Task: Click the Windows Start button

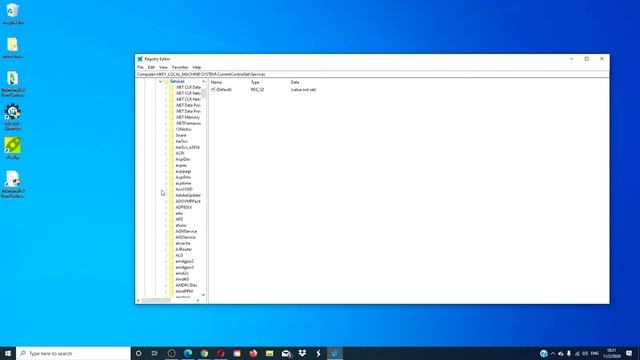Action: click(8, 353)
